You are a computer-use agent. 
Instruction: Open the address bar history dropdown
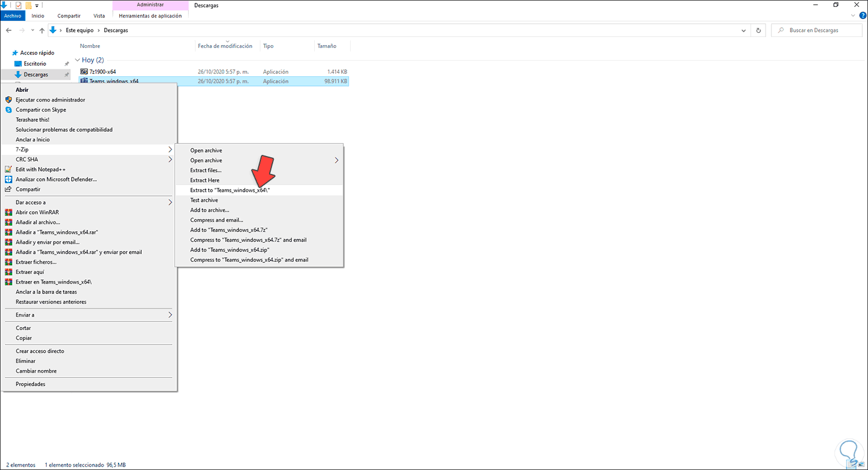pos(744,30)
